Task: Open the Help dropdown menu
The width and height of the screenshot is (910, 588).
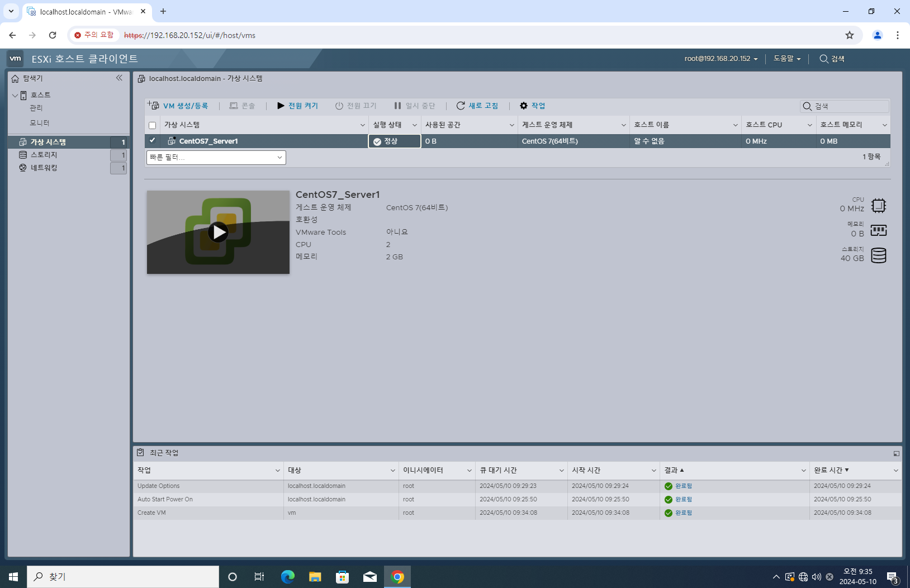Action: 787,59
